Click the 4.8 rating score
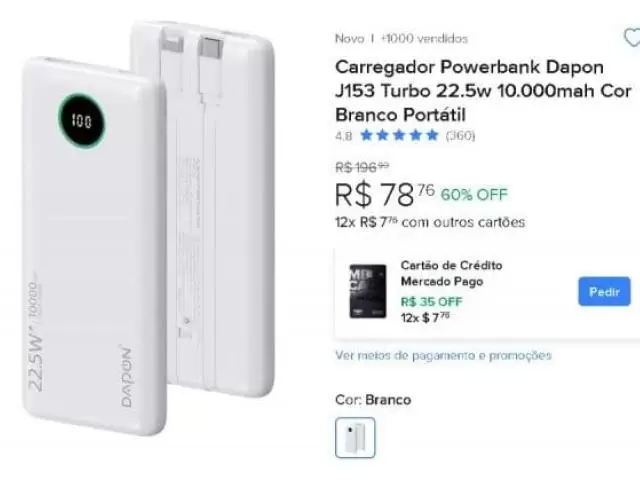 (343, 136)
